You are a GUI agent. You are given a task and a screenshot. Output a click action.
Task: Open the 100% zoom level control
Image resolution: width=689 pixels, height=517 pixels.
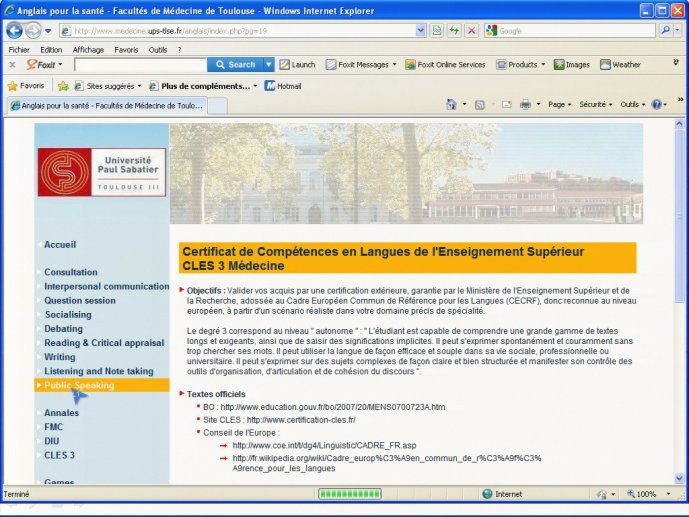[649, 494]
